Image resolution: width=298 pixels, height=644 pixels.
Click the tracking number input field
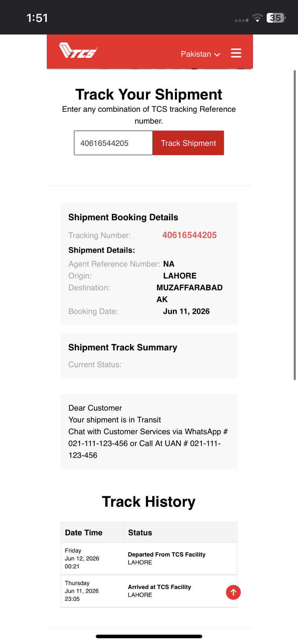(113, 143)
